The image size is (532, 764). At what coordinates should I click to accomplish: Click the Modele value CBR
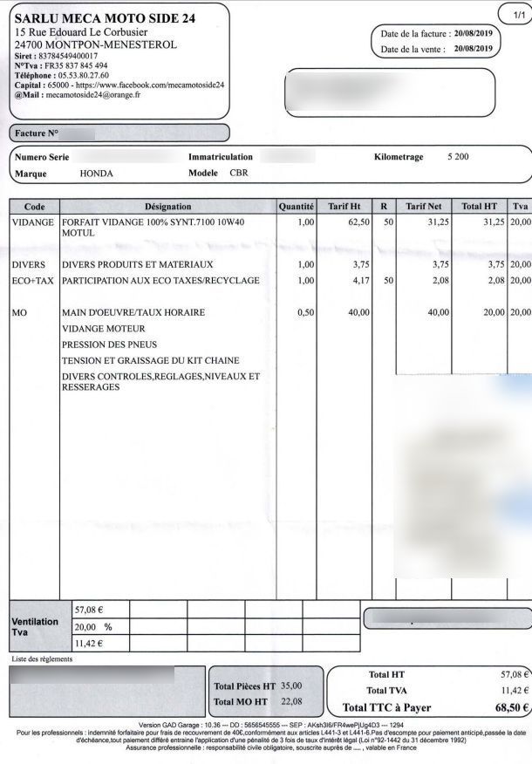click(x=238, y=173)
